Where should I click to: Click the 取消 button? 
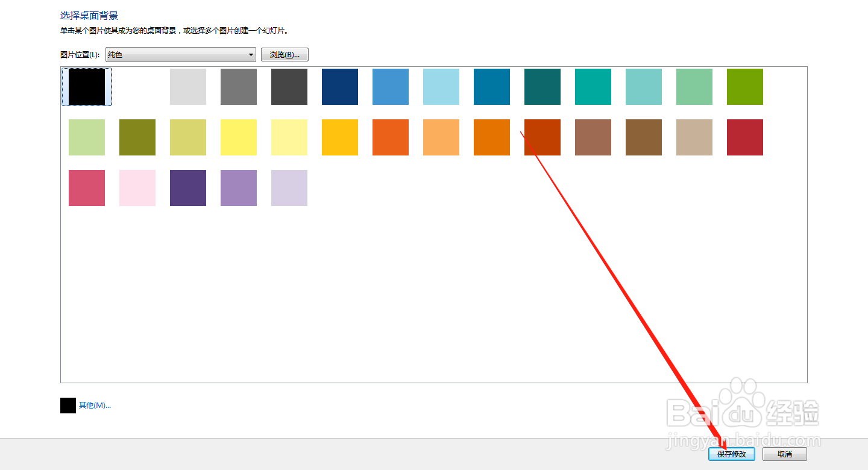(785, 454)
